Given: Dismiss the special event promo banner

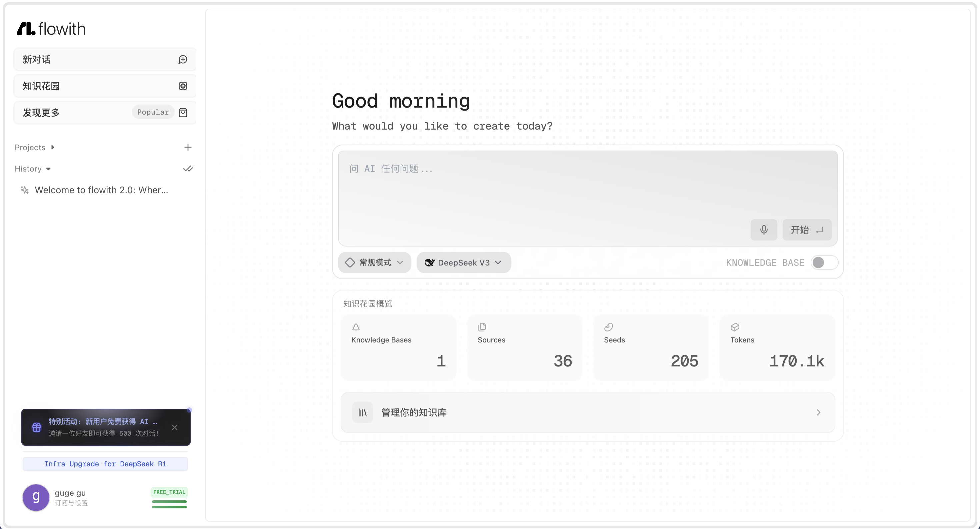Looking at the screenshot, I should coord(175,427).
